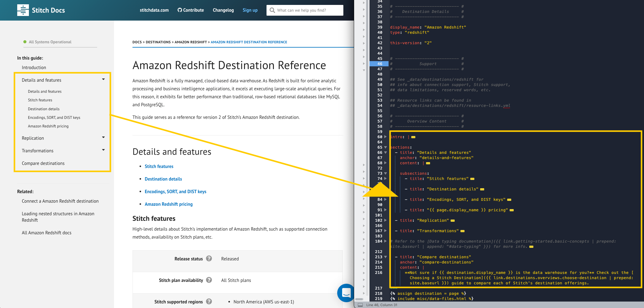This screenshot has height=308, width=644.
Task: Place cursor on this-version line in editor
Action: pyautogui.click(x=411, y=43)
